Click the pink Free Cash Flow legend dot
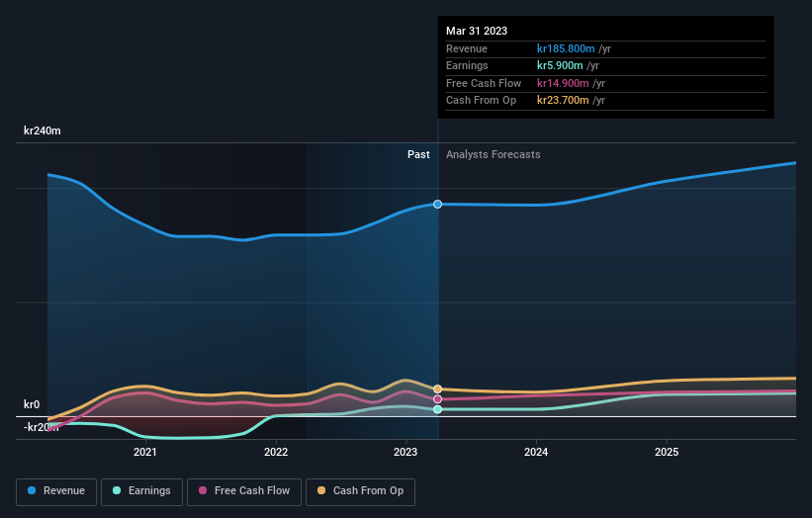The height and width of the screenshot is (518, 812). pos(203,490)
